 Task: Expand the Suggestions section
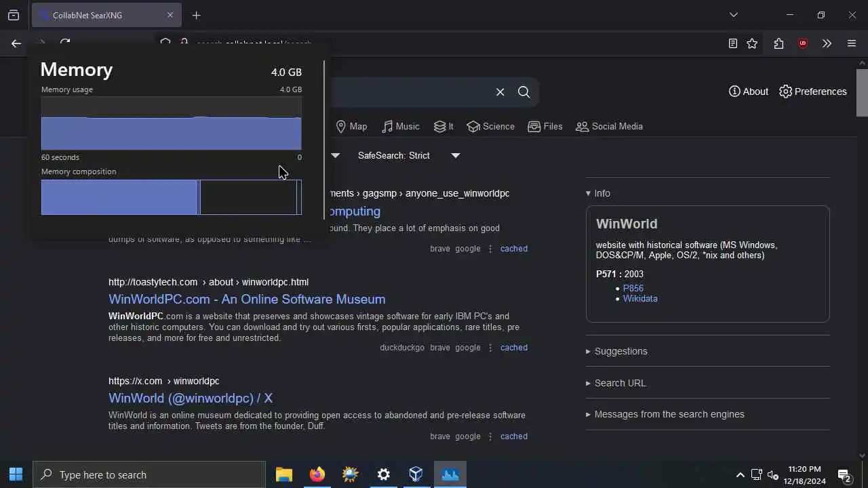(616, 351)
